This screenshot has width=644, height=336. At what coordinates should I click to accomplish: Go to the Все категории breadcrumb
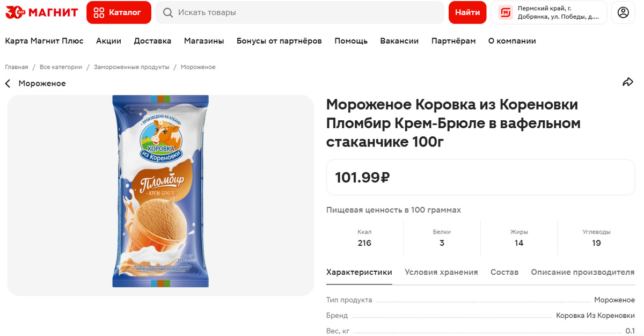click(x=61, y=67)
